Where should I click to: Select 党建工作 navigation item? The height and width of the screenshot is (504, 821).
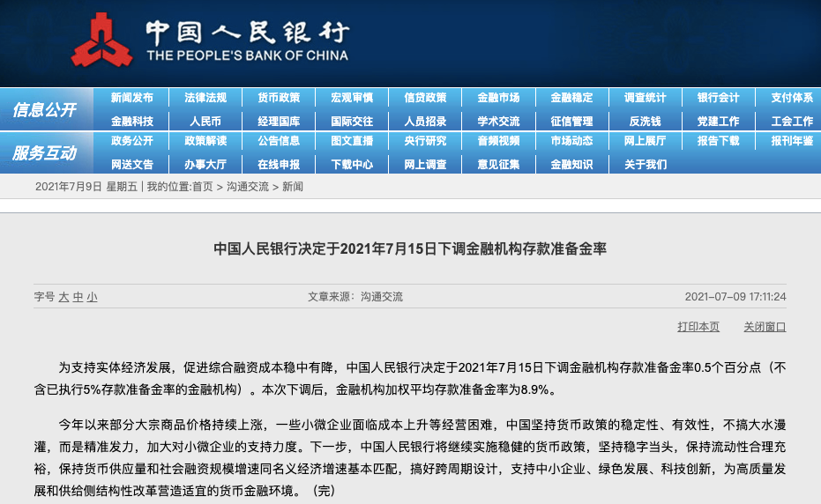click(719, 122)
